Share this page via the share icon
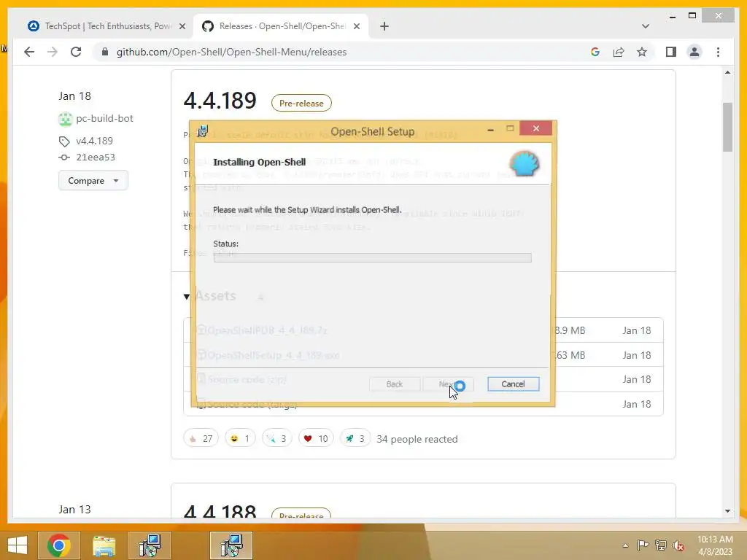Image resolution: width=747 pixels, height=560 pixels. (x=619, y=52)
